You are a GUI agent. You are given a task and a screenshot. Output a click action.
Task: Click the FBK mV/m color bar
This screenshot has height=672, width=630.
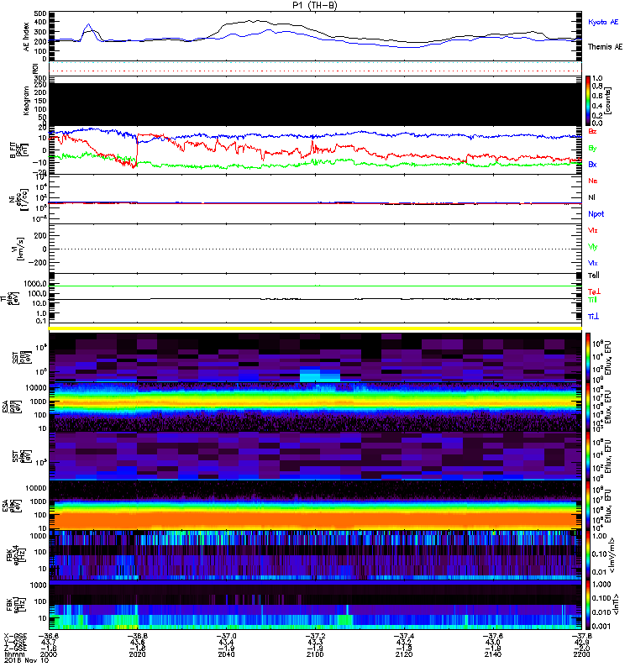588,555
